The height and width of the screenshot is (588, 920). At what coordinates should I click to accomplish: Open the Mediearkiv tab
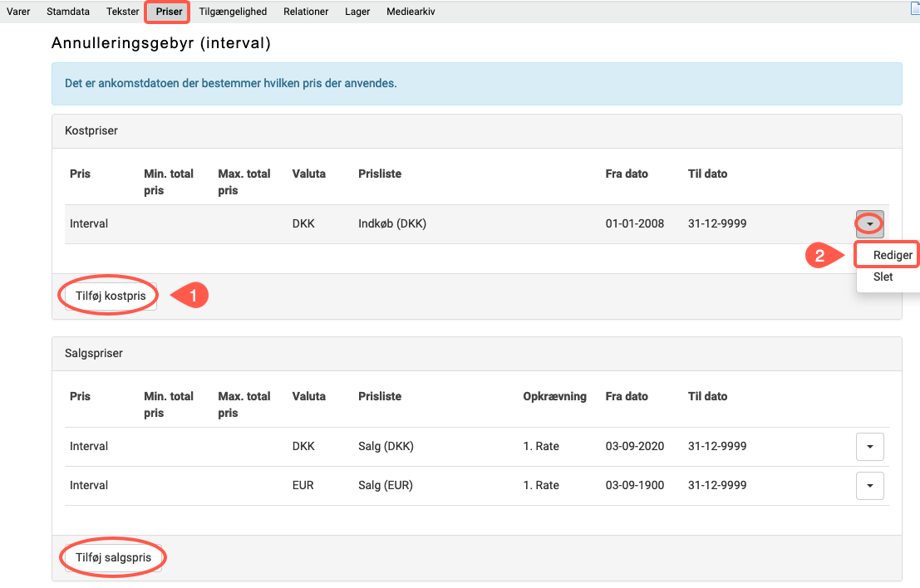tap(411, 12)
